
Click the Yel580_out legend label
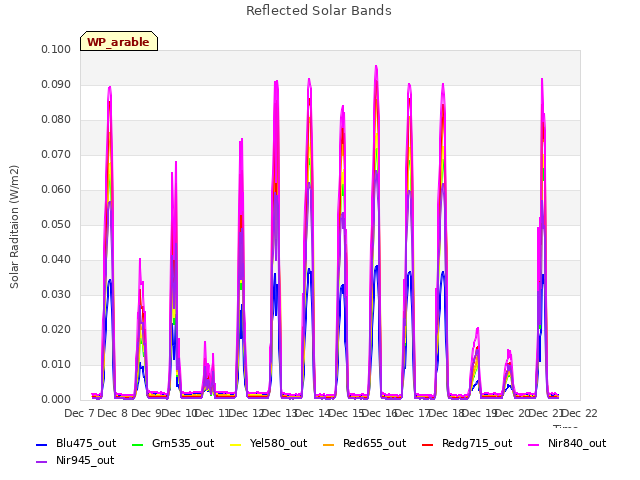[278, 443]
